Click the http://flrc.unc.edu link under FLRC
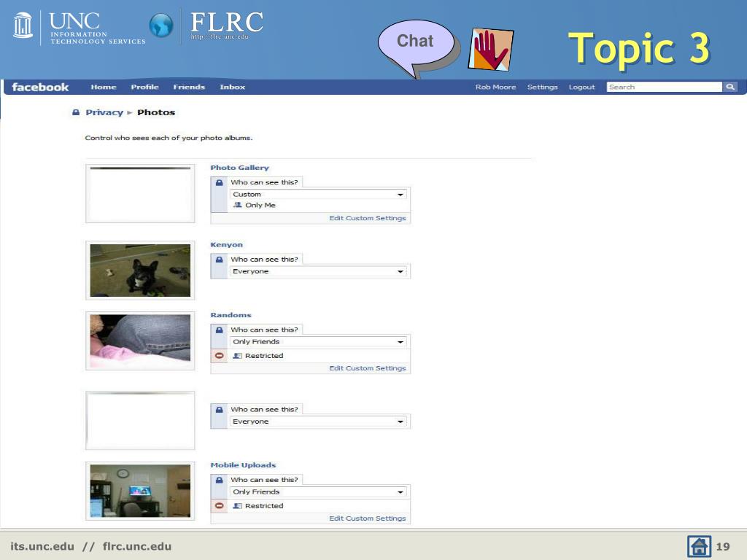Viewport: 747px width, 560px height. [x=219, y=36]
